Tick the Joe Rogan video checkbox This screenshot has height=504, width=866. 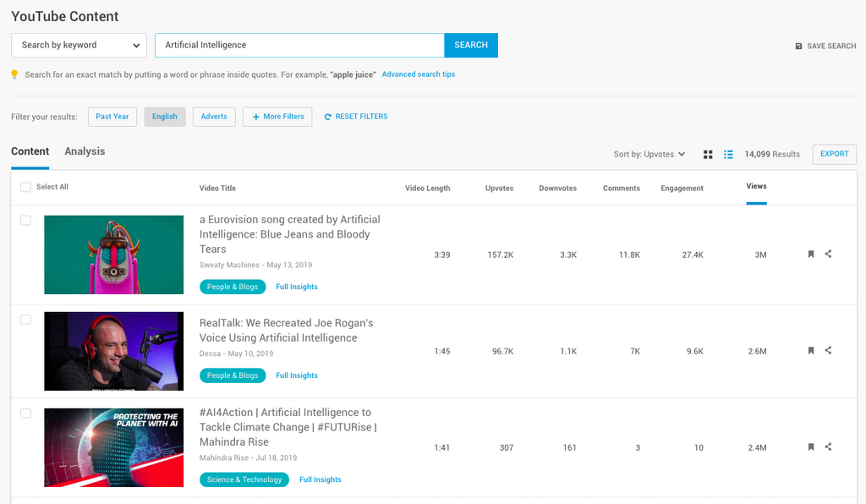[x=25, y=320]
